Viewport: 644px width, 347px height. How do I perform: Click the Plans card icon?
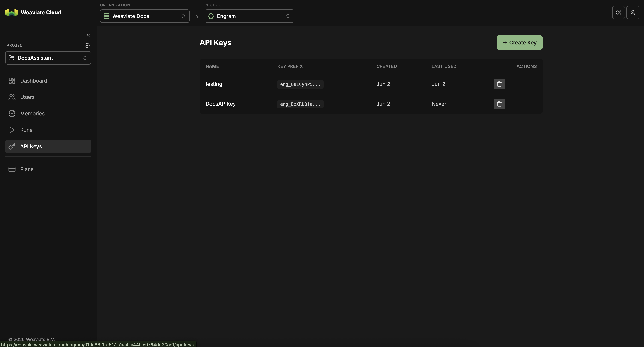[x=12, y=169]
